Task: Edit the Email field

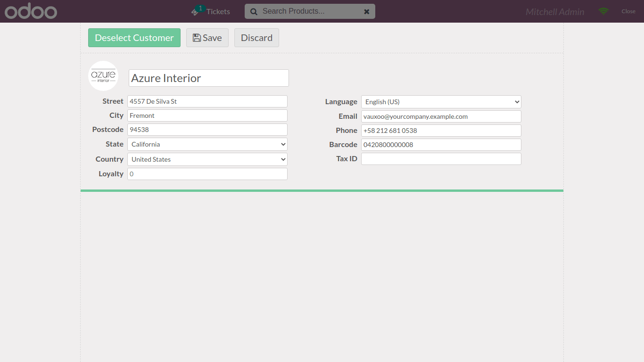Action: 441,116
